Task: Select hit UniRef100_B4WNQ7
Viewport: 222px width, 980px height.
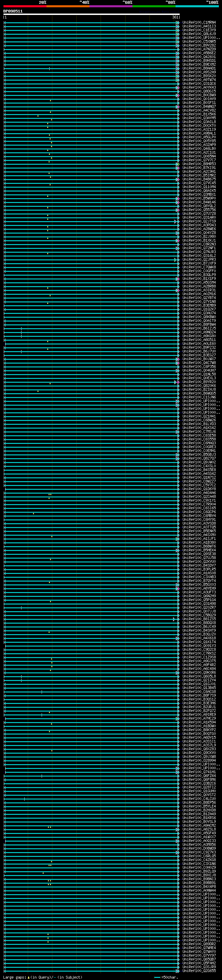Action: pyautogui.click(x=199, y=106)
